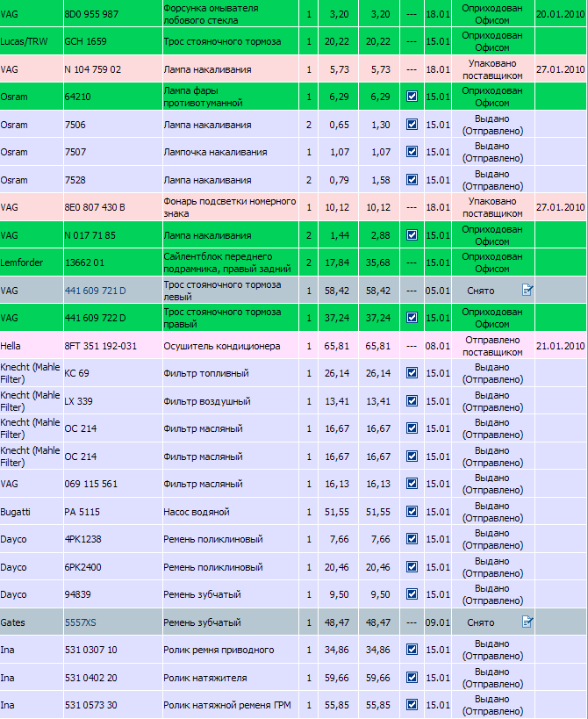Viewport: 588px width, 719px height.
Task: Toggle checkbox for Dayco 94839 row
Action: (x=412, y=593)
